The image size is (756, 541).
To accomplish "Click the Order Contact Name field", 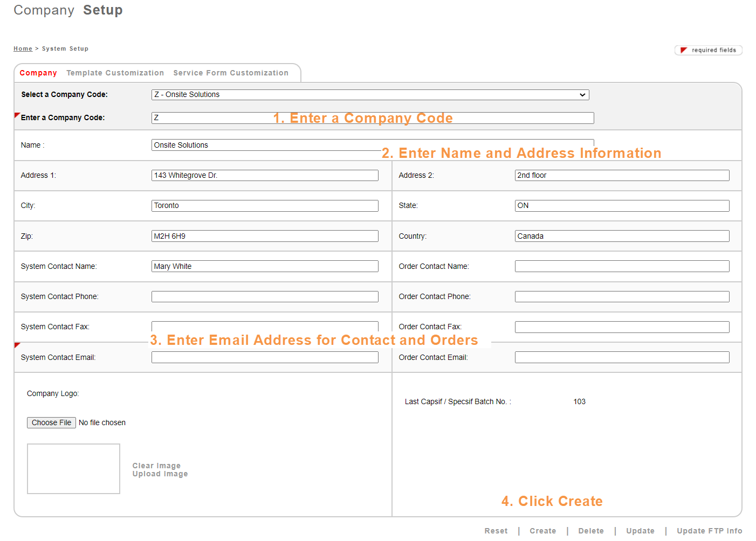I will pos(622,266).
